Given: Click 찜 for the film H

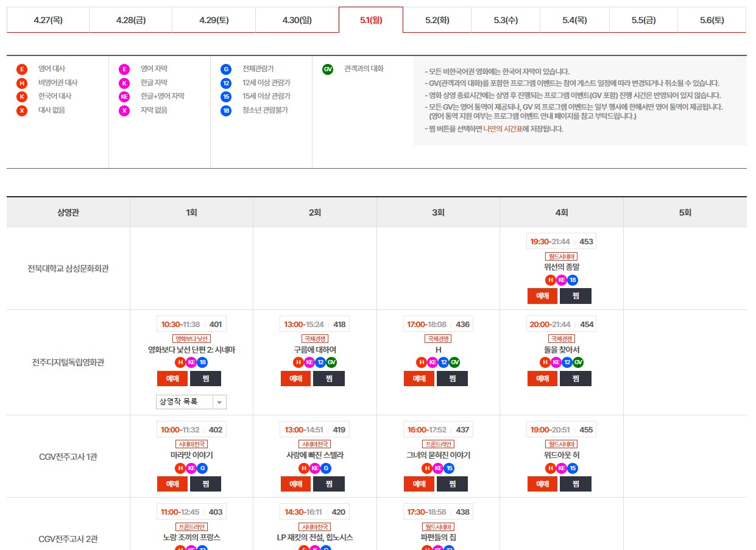Looking at the screenshot, I should (x=452, y=378).
